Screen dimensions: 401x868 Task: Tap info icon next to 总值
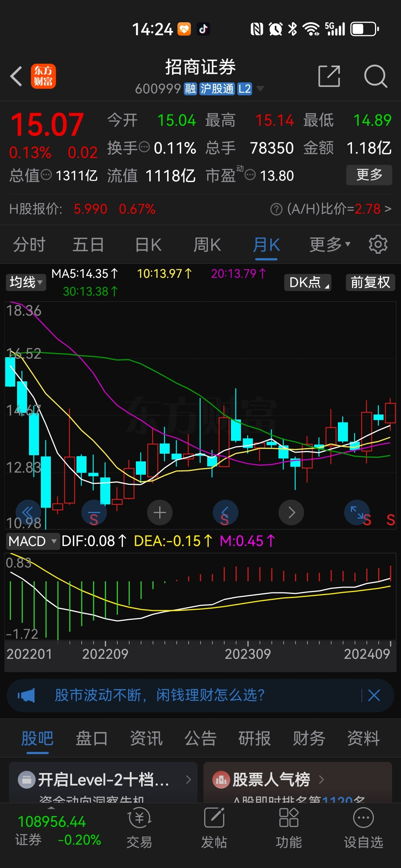(x=46, y=175)
